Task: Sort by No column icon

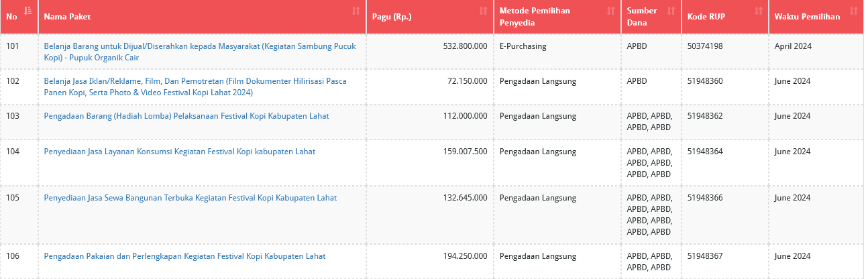Action: pyautogui.click(x=28, y=11)
